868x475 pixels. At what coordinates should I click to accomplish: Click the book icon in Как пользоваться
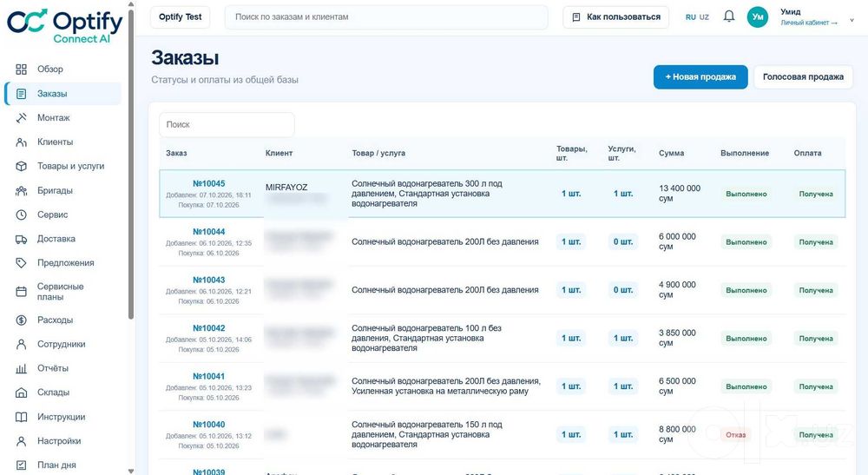(x=575, y=17)
